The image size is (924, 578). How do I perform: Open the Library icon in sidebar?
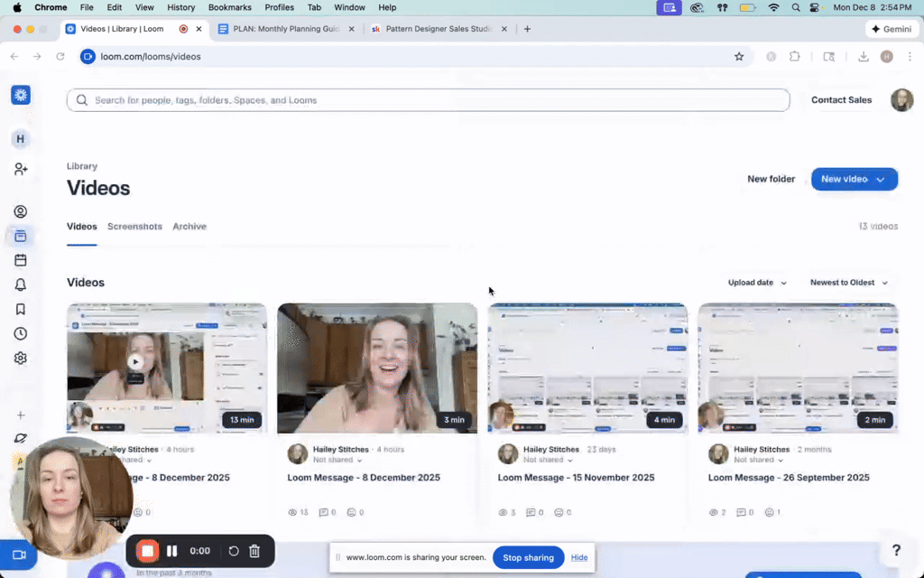(21, 236)
